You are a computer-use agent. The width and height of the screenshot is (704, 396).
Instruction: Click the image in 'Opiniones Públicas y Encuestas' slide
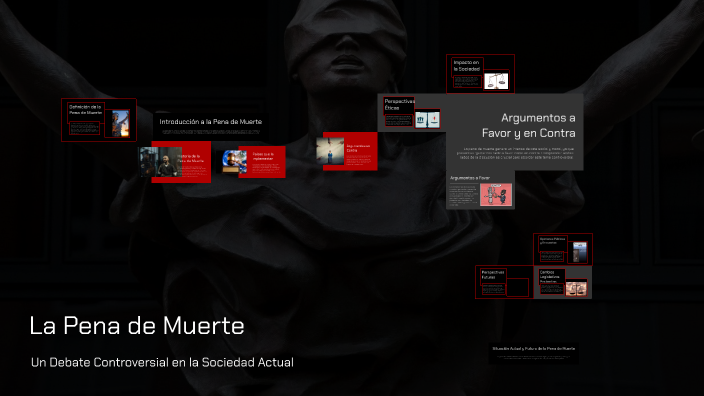tap(580, 252)
